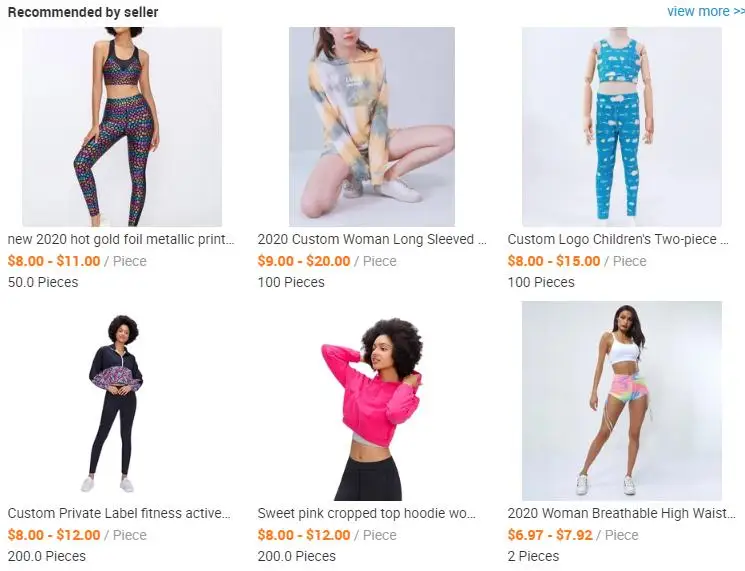
Task: Select the '50.0 Pieces' minimum order text
Action: [43, 282]
